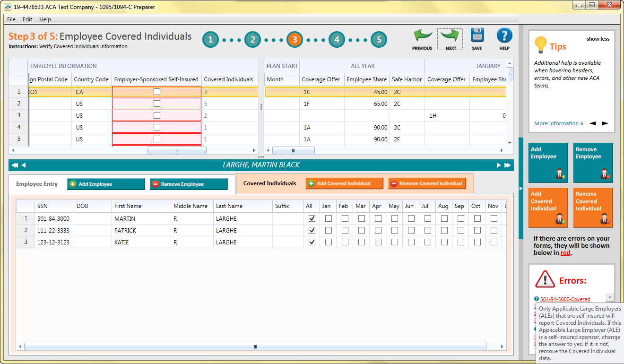Image resolution: width=624 pixels, height=364 pixels.
Task: Check Self-Insured box for employee row 1
Action: 157,92
